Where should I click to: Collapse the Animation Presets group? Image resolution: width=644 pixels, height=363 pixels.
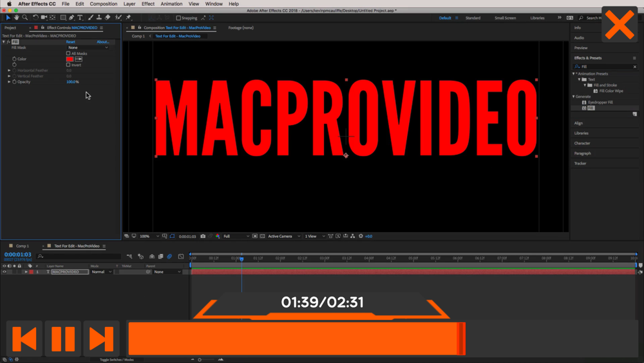point(574,74)
